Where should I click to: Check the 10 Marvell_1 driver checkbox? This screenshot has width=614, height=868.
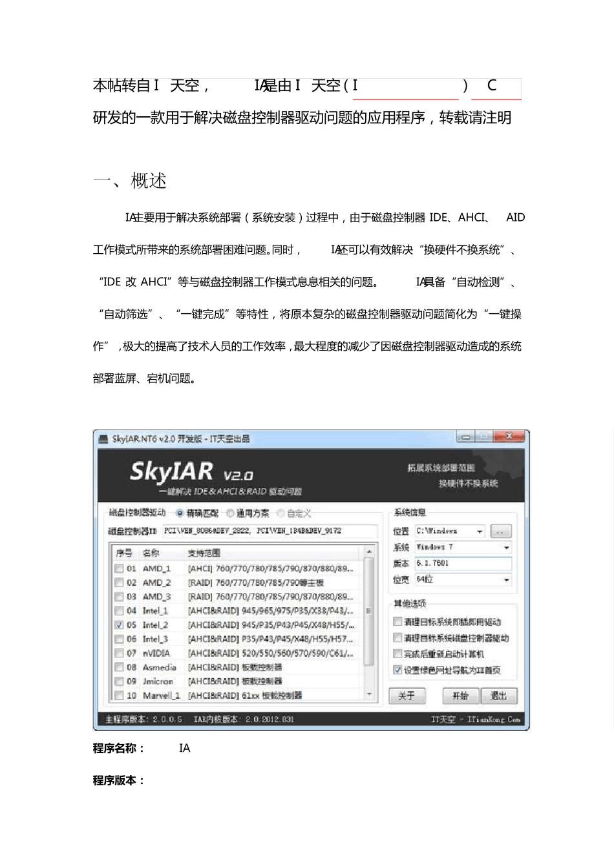coord(119,696)
